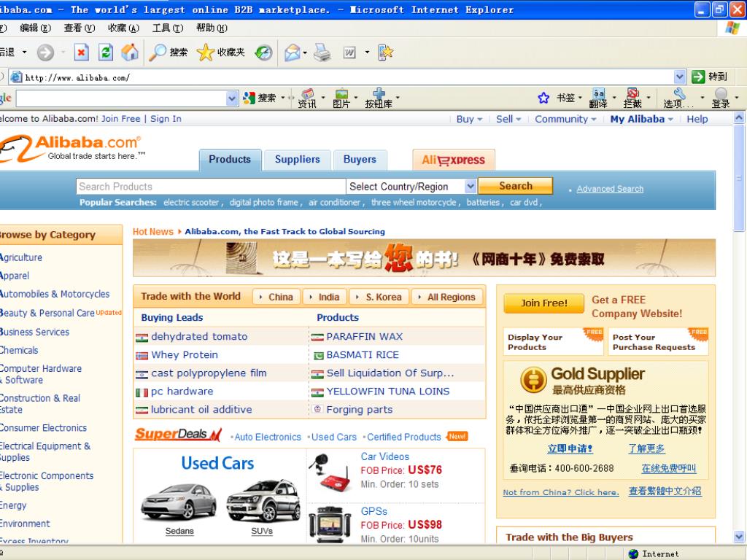The width and height of the screenshot is (747, 560).
Task: Open the Chinese book promotion banner
Action: click(424, 258)
